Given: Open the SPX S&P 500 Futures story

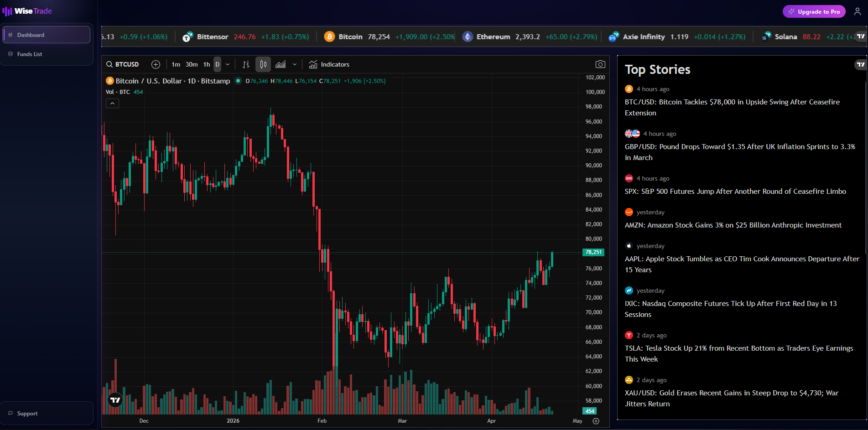Looking at the screenshot, I should pyautogui.click(x=735, y=192).
